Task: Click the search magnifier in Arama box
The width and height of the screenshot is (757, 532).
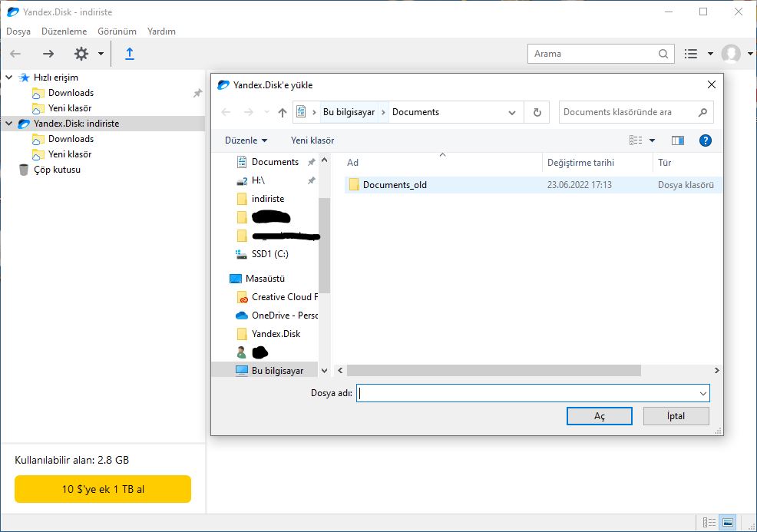Action: point(663,54)
